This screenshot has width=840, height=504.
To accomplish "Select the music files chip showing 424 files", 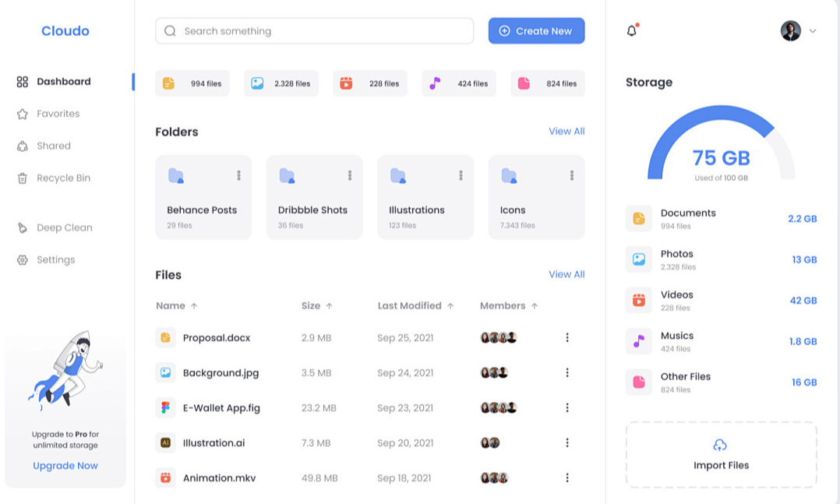I will coord(459,83).
